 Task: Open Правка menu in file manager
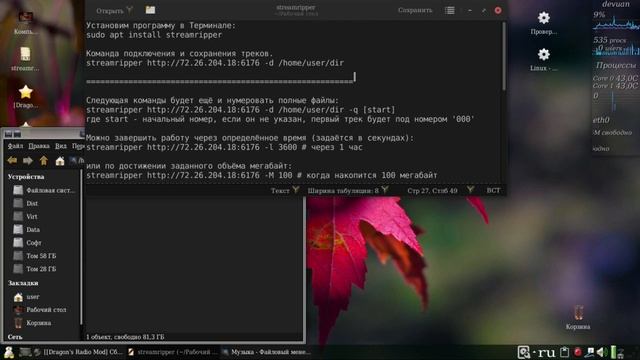coord(39,146)
